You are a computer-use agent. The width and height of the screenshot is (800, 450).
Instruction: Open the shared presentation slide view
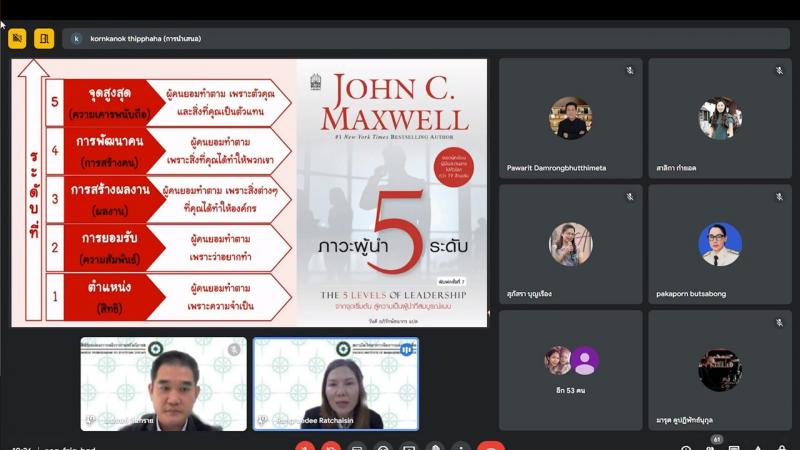pos(249,193)
